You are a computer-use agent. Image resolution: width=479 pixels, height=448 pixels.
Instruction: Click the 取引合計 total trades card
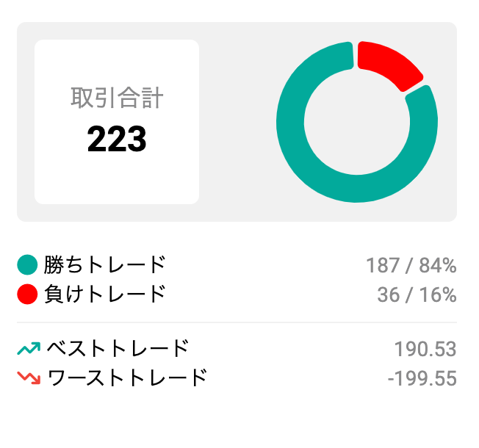(x=117, y=122)
